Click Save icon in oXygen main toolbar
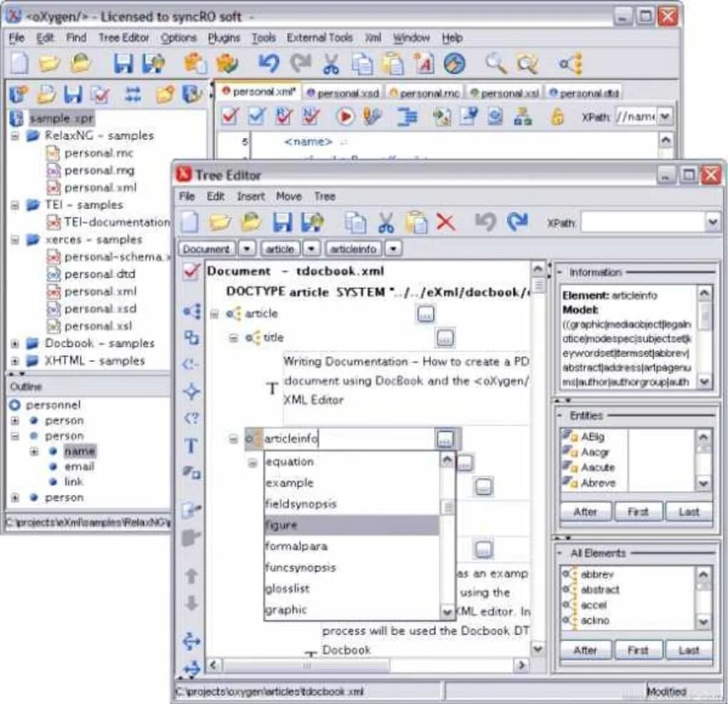Image resolution: width=728 pixels, height=704 pixels. (x=123, y=63)
